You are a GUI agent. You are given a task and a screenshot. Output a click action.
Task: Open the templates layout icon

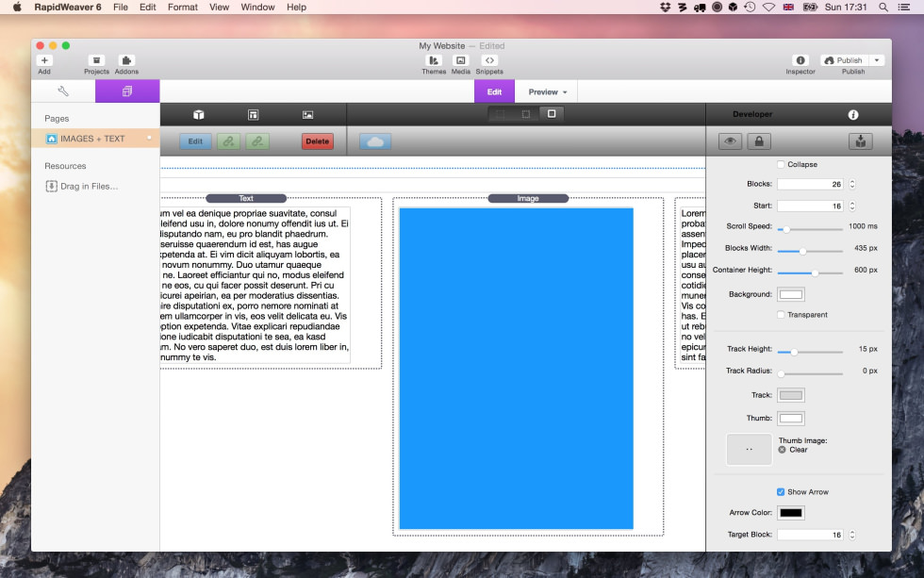(x=254, y=115)
